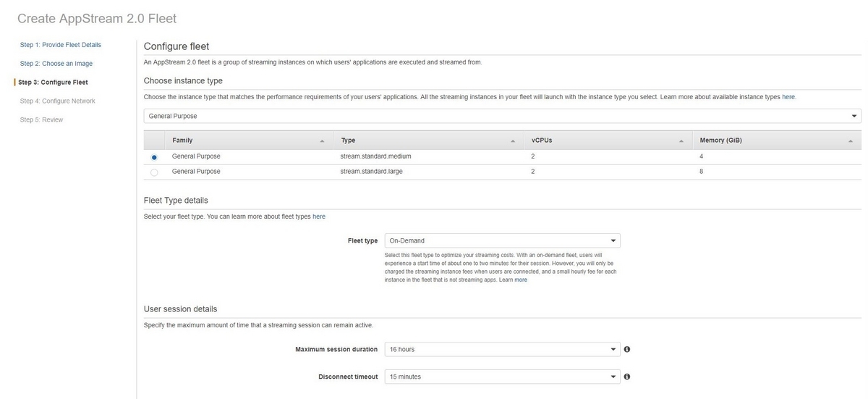Click General Purpose in stream.standard.medium row
The height and width of the screenshot is (399, 868).
[196, 156]
